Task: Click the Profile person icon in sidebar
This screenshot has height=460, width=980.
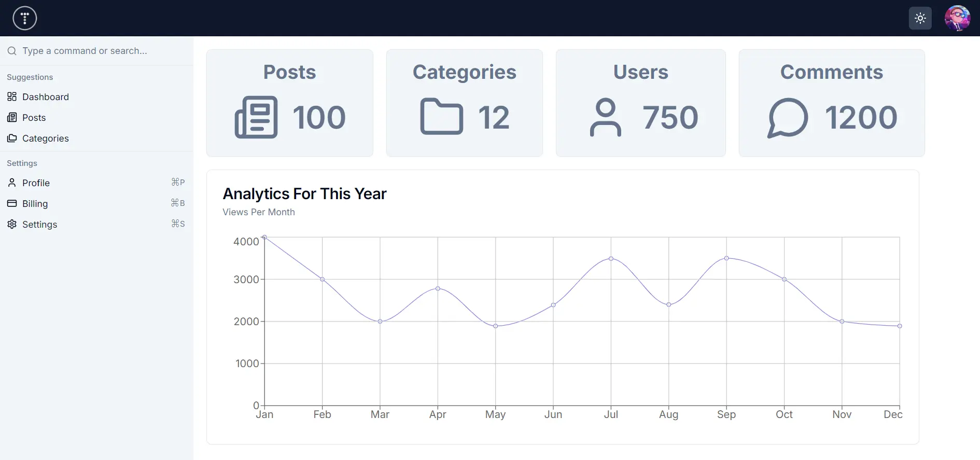Action: [12, 183]
